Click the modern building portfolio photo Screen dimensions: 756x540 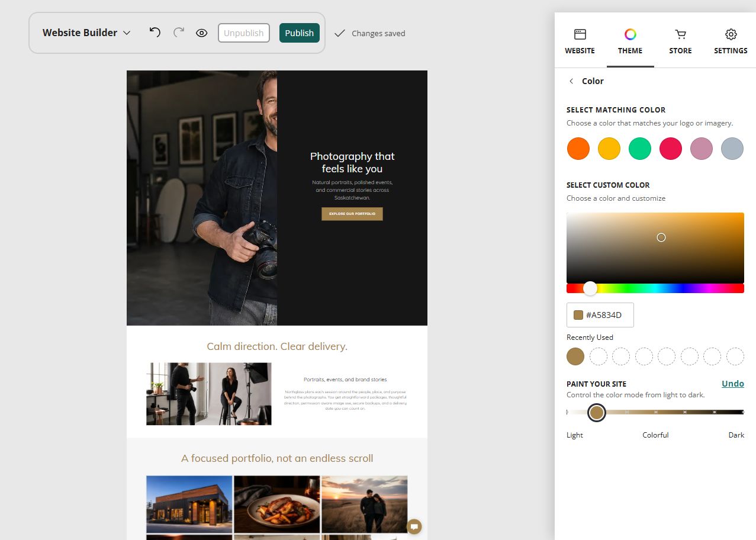pyautogui.click(x=189, y=504)
